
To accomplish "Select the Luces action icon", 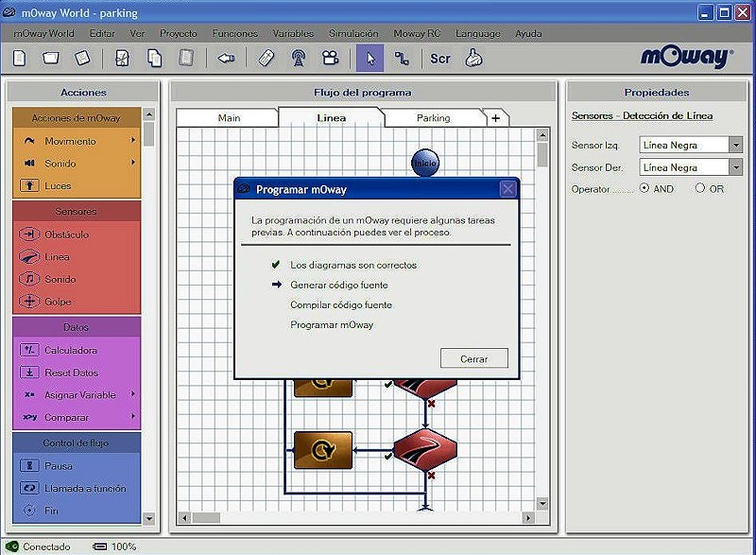I will [28, 185].
